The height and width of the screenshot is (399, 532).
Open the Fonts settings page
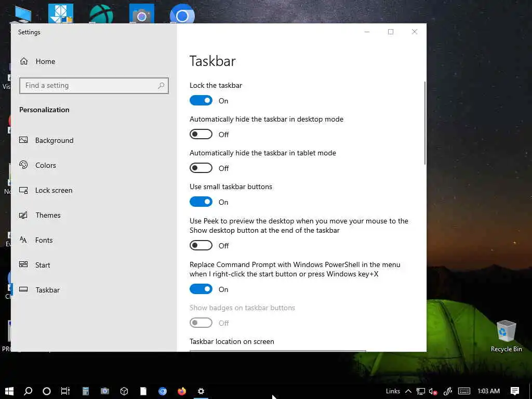[36, 240]
